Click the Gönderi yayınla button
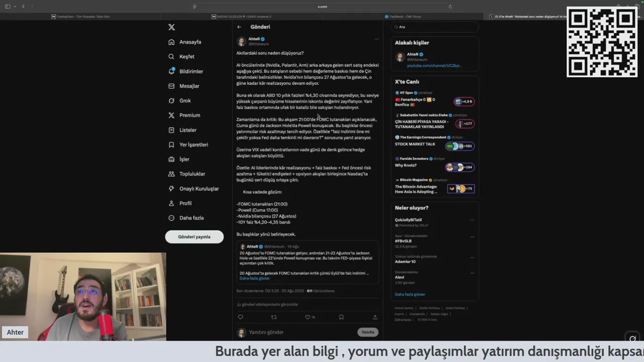644x362 pixels. (x=194, y=237)
